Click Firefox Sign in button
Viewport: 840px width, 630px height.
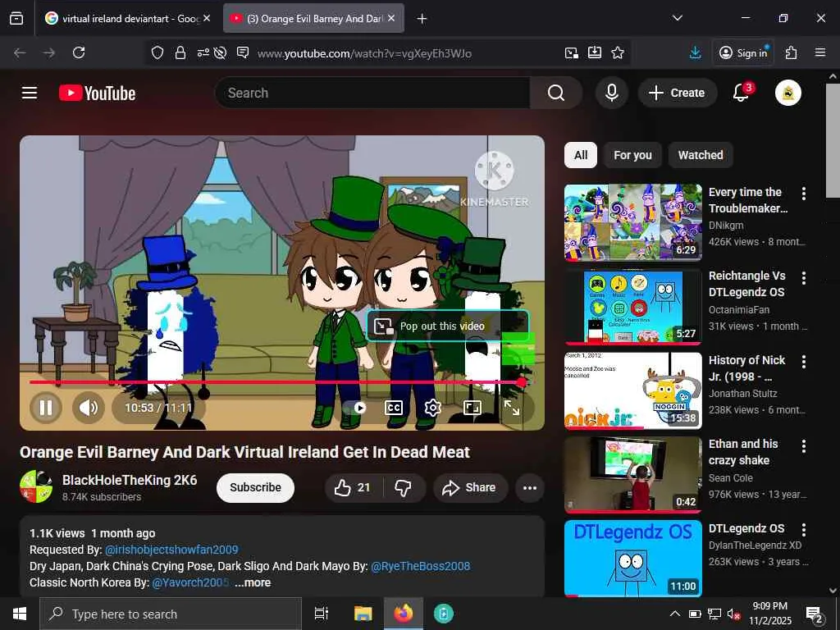pyautogui.click(x=743, y=52)
